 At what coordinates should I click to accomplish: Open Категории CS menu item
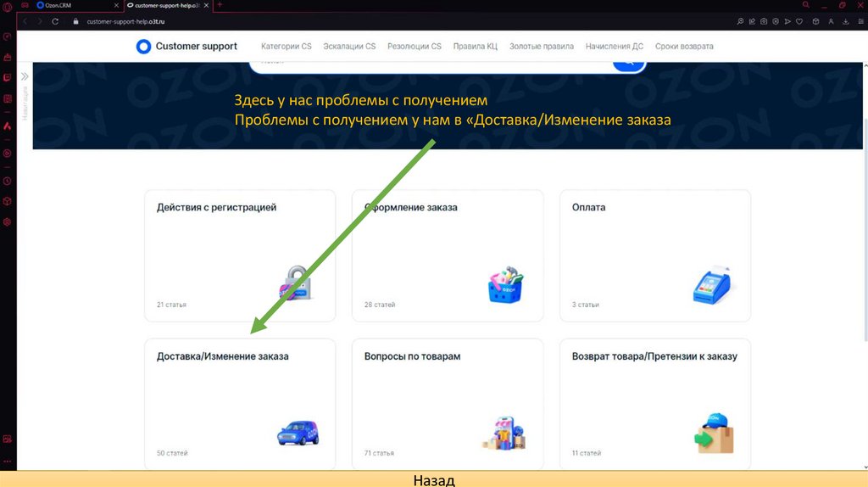287,47
